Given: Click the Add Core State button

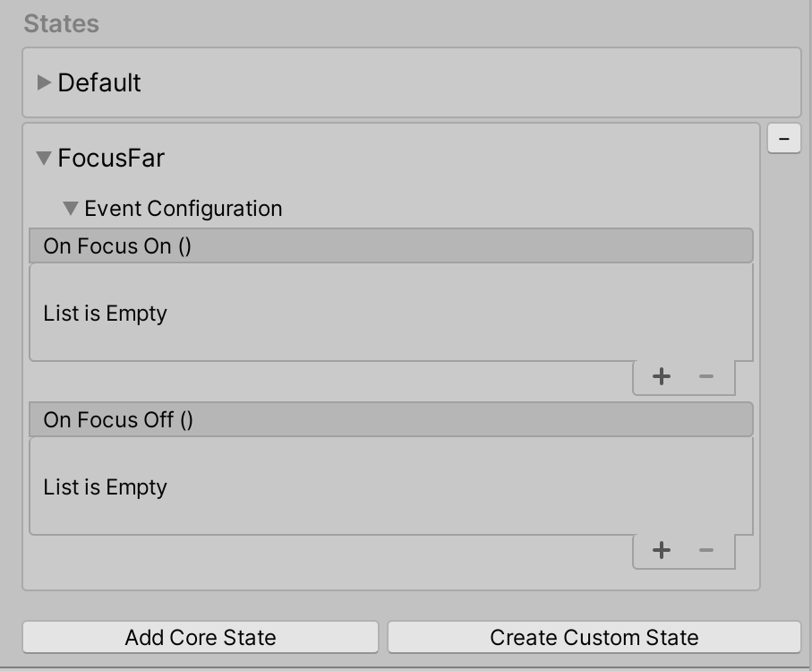Looking at the screenshot, I should pos(201,638).
